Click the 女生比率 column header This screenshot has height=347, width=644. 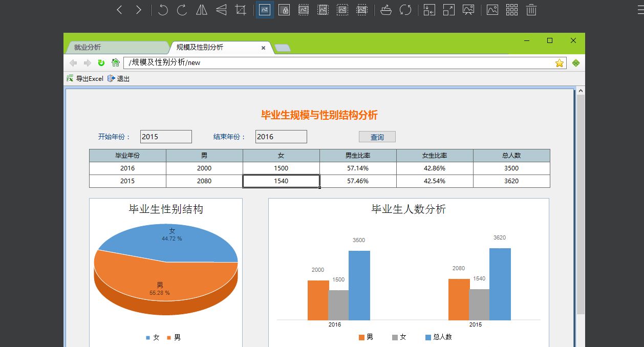click(x=435, y=156)
